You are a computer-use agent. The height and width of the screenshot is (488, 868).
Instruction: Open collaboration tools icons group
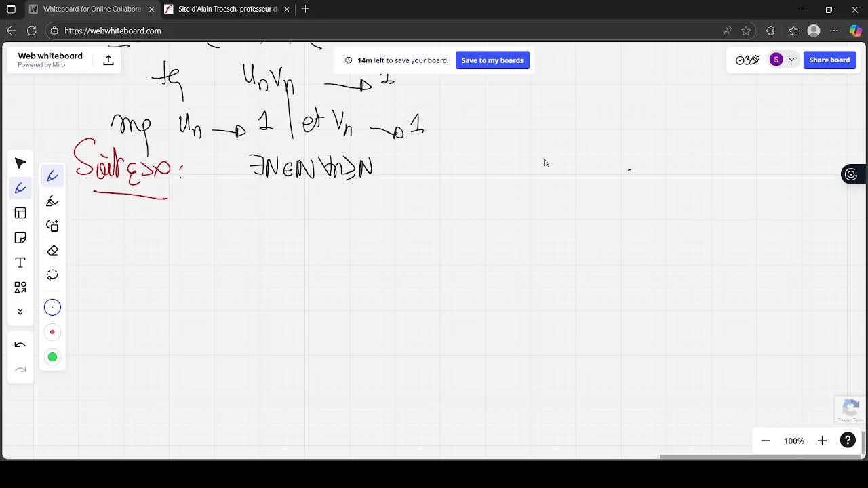747,60
